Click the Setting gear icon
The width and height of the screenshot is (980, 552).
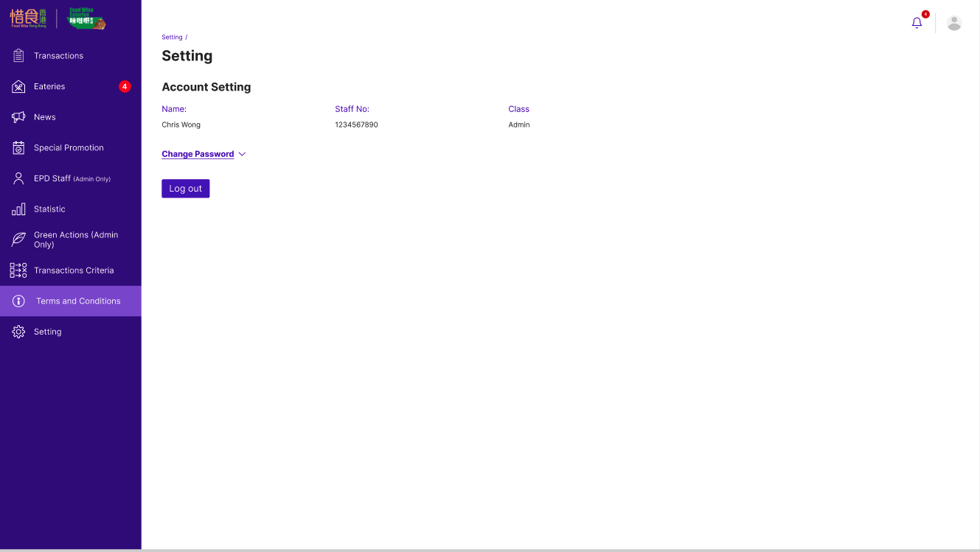pyautogui.click(x=18, y=332)
